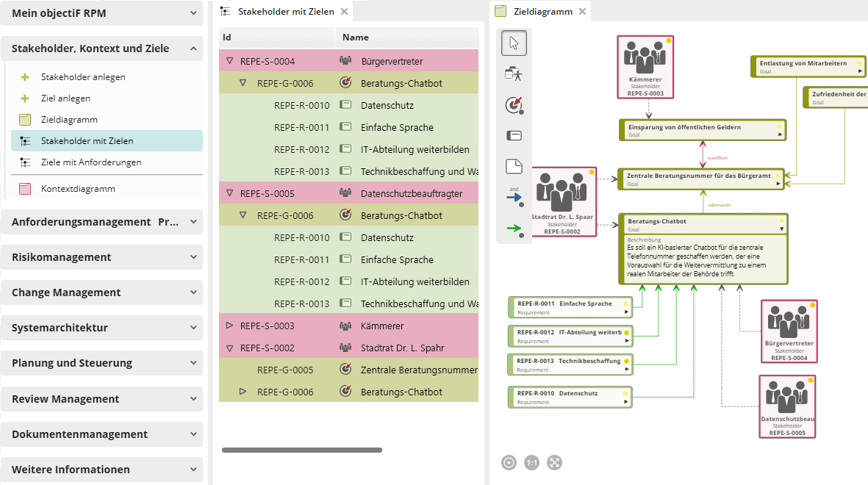868x485 pixels.
Task: Expand REPE-G-0006 under Stadtrat Dr. L. Spahr
Action: tap(243, 392)
